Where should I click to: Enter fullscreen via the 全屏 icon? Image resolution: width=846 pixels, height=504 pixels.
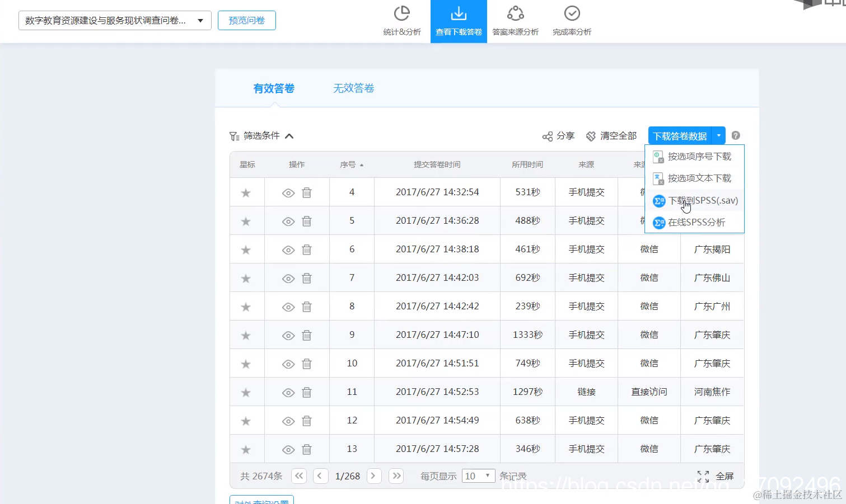[x=703, y=475]
